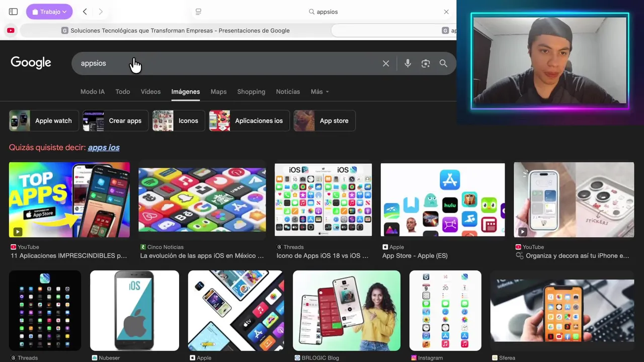Select the Crear apps filter chip
This screenshot has width=644, height=362.
(115, 121)
